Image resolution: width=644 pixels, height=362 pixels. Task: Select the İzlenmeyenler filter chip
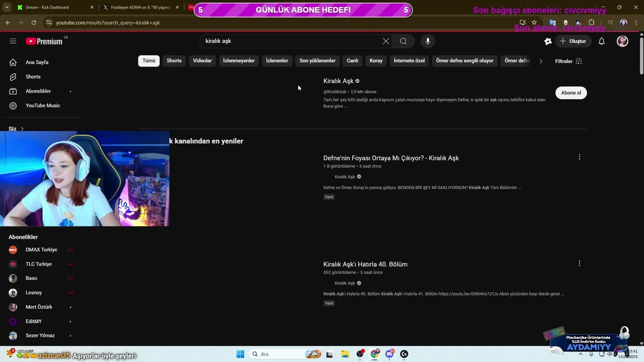pos(239,61)
